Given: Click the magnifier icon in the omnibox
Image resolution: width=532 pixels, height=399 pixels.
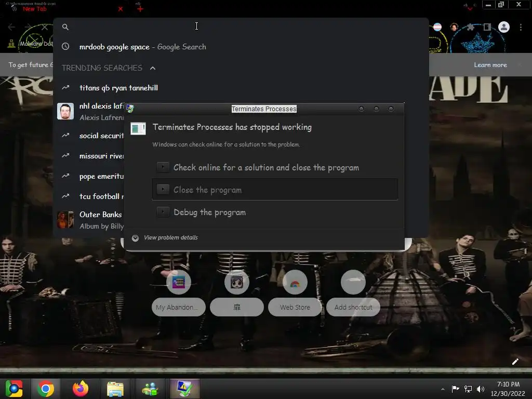Looking at the screenshot, I should (65, 27).
